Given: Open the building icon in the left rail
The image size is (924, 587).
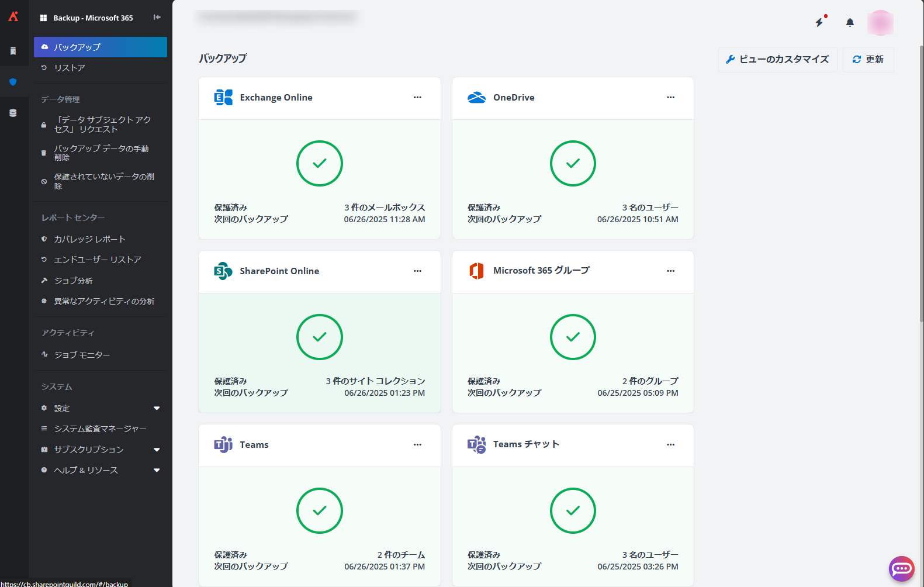Looking at the screenshot, I should click(13, 51).
